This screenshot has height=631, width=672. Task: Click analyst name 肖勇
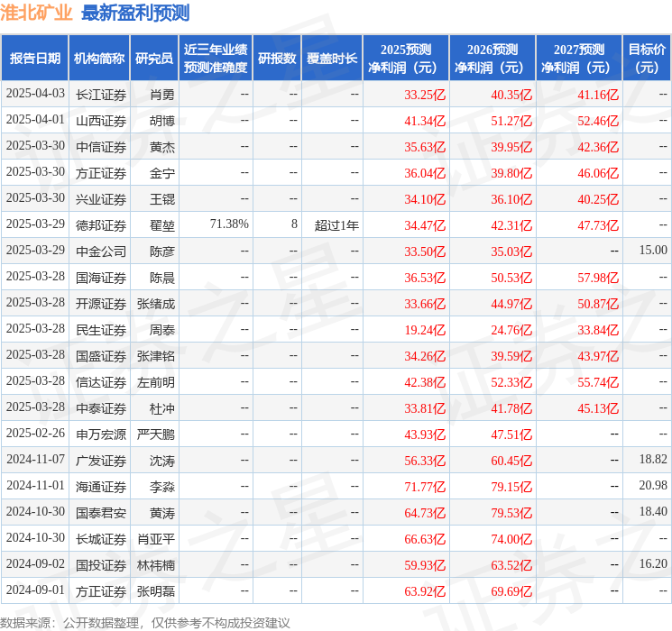[162, 95]
